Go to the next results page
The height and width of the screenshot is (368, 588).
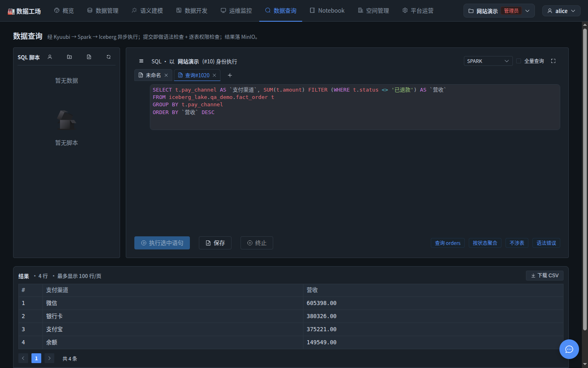tap(49, 358)
